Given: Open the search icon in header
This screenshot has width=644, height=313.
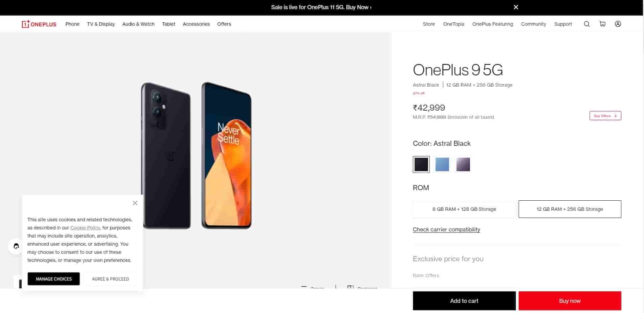Looking at the screenshot, I should [587, 24].
